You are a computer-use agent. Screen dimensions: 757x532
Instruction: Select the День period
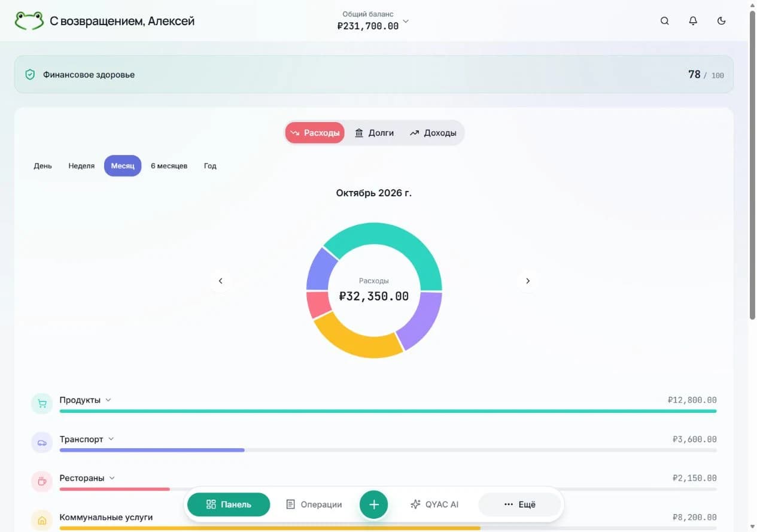click(43, 166)
